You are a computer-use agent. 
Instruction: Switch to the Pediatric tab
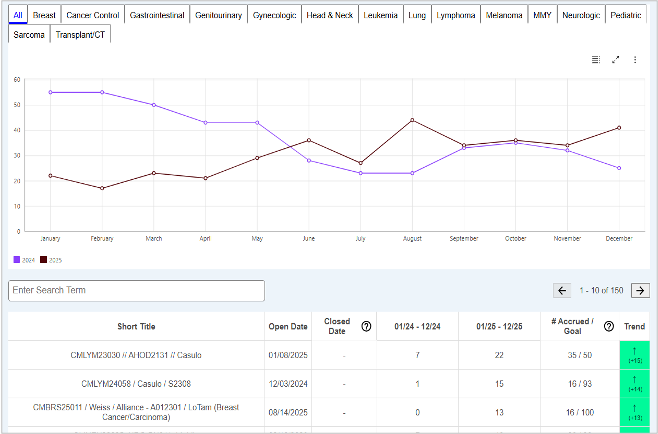[x=626, y=15]
